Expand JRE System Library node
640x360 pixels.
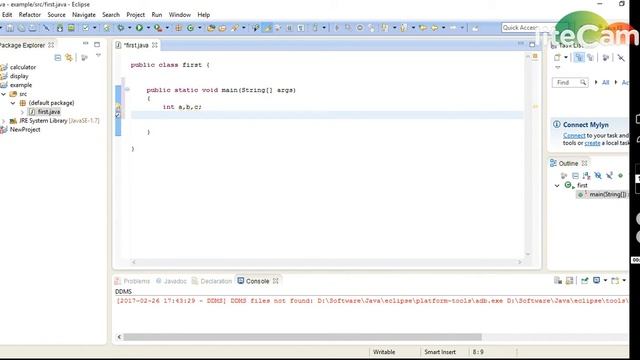click(x=4, y=121)
